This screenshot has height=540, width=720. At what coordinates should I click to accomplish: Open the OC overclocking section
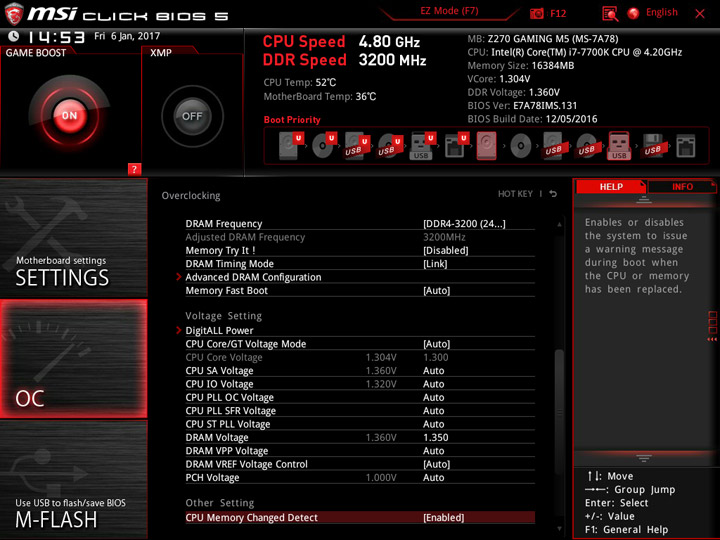pyautogui.click(x=73, y=359)
